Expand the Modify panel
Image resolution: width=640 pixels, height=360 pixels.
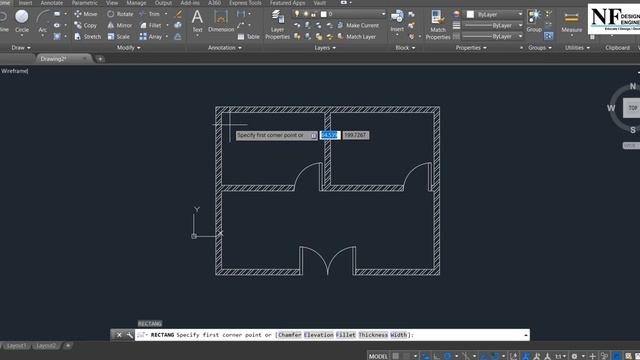[129, 48]
